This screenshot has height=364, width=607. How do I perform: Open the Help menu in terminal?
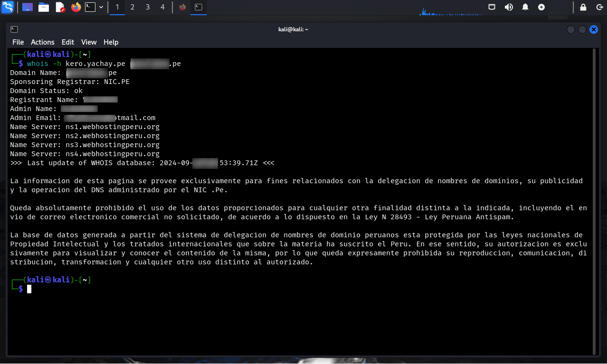pyautogui.click(x=111, y=42)
